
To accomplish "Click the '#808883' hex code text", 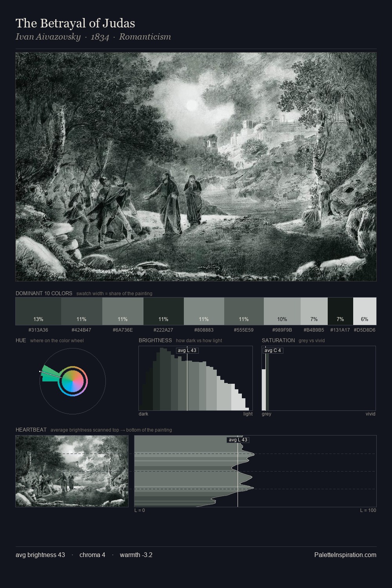I will [x=204, y=330].
